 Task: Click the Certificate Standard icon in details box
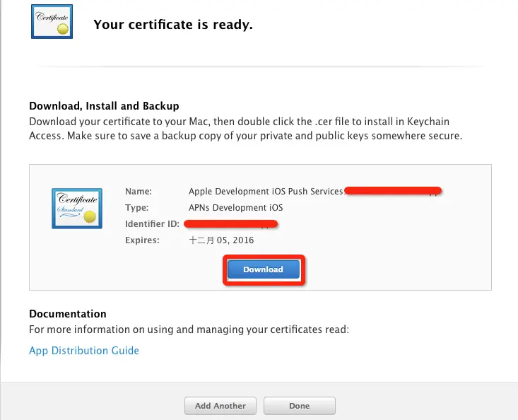coord(77,208)
